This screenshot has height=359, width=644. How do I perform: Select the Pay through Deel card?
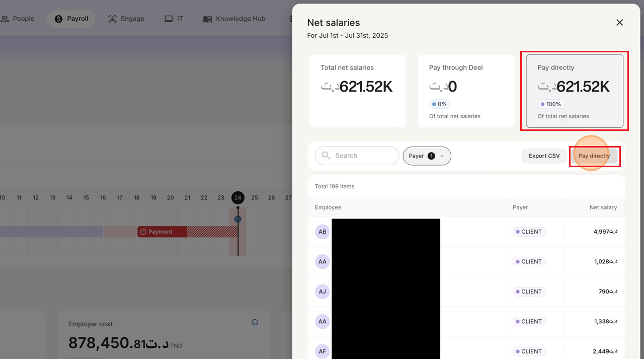click(x=466, y=91)
